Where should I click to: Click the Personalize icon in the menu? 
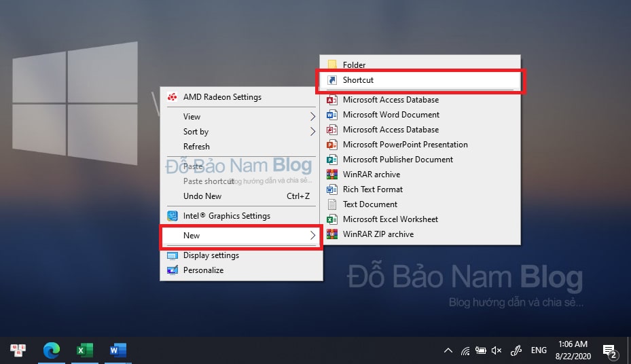point(173,270)
